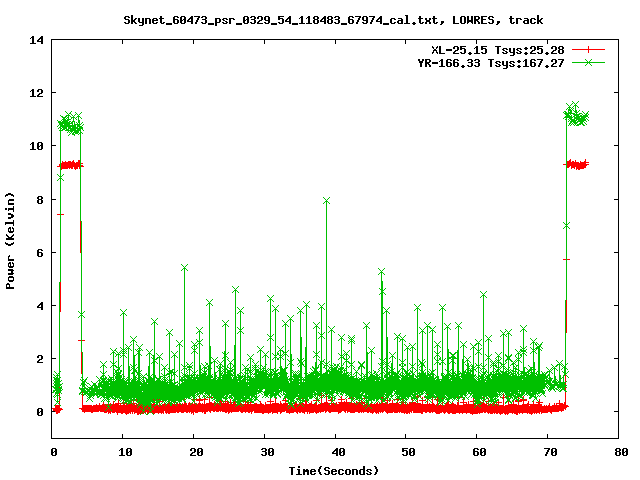640x480 pixels.
Task: Click y-axis tick label 14
Action: click(36, 40)
